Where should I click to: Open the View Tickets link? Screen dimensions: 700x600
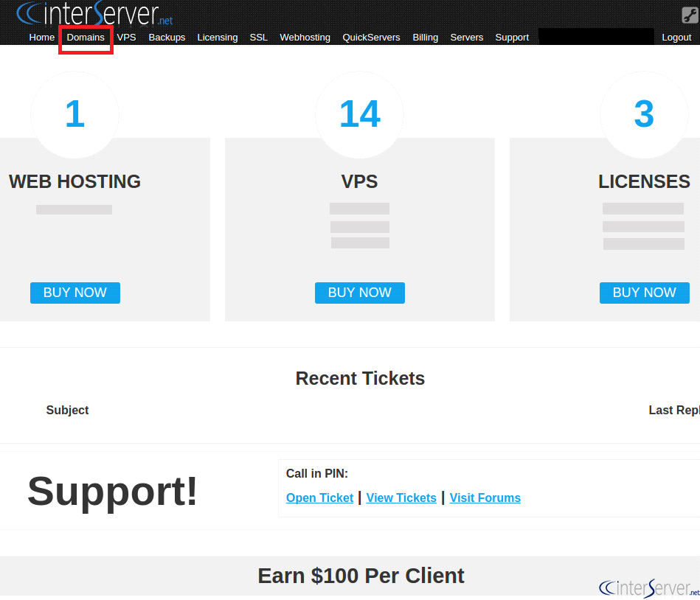(401, 498)
